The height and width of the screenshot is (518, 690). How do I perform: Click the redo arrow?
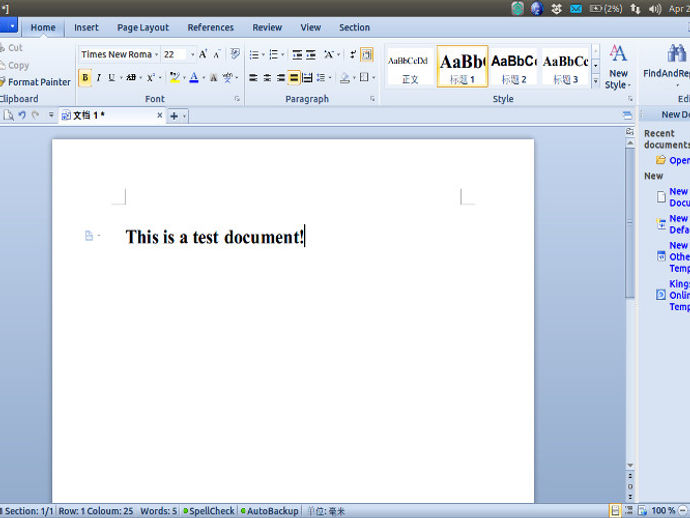click(x=35, y=115)
